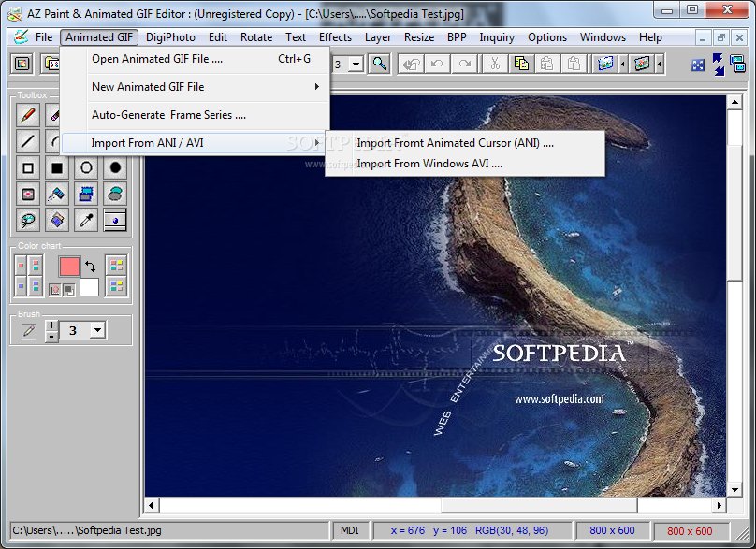Open the BPP menu
Image resolution: width=756 pixels, height=549 pixels.
(x=457, y=37)
